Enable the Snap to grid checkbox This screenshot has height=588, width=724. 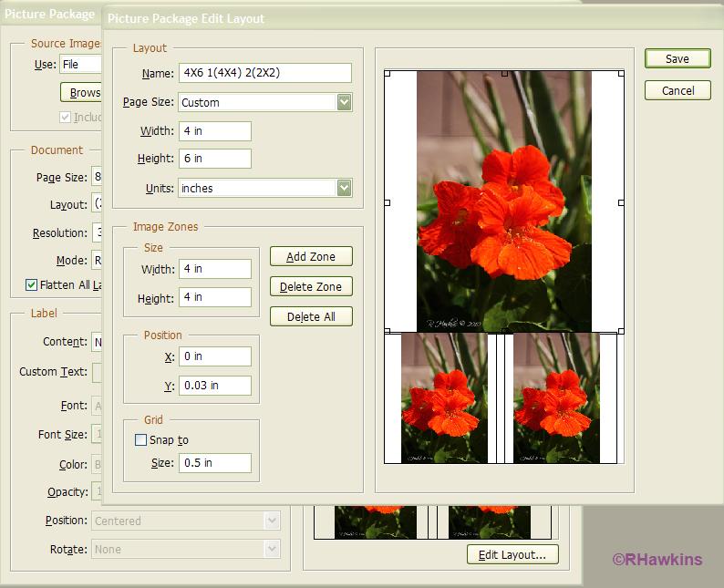(140, 440)
